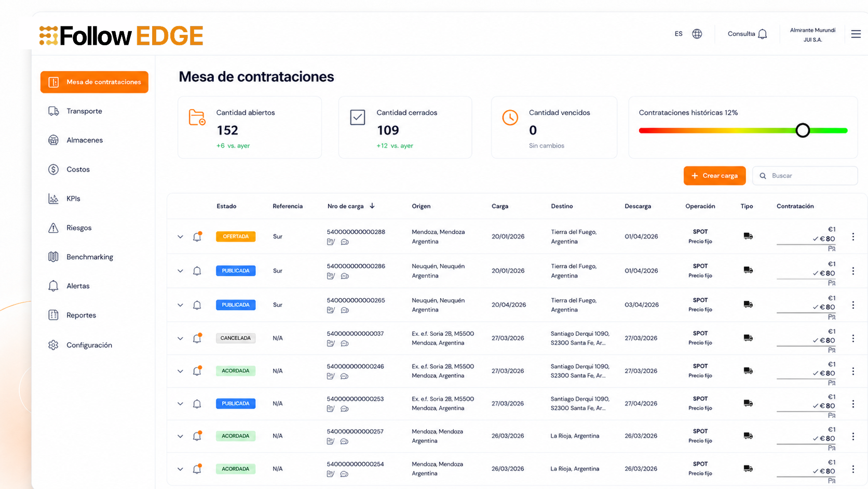The width and height of the screenshot is (868, 489).
Task: Click the Destino column header
Action: point(562,206)
